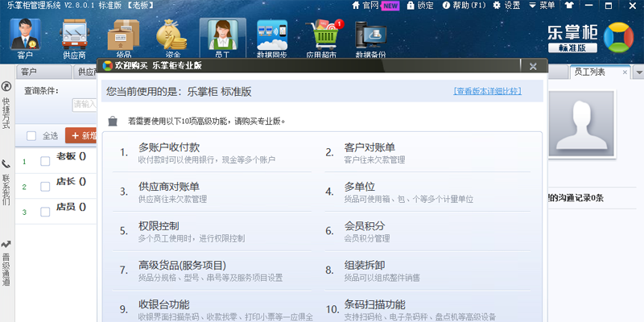
Task: Select the 店长 employee row
Action: (56, 187)
